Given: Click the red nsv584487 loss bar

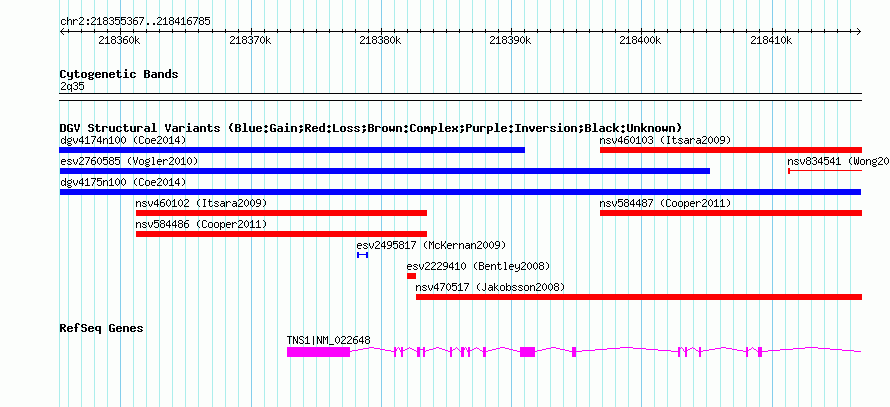Looking at the screenshot, I should coord(731,213).
